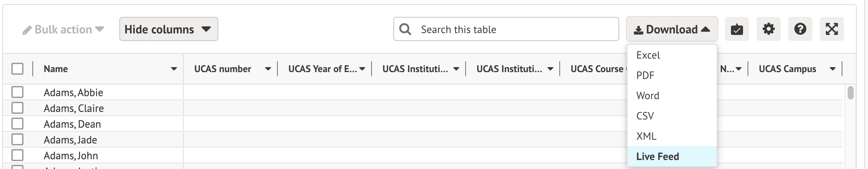Screen dimensions: 868x169
Task: Open UCAS Campus column dropdown arrow
Action: pyautogui.click(x=833, y=69)
